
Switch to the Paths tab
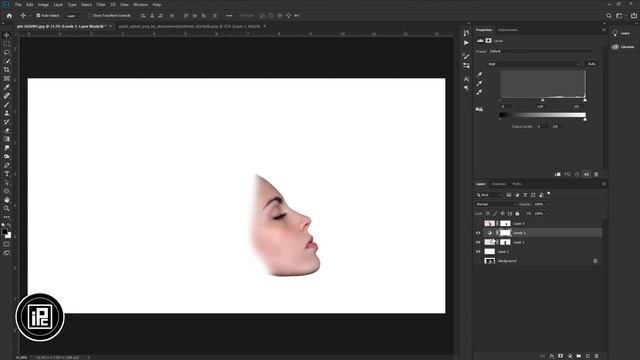pos(517,184)
